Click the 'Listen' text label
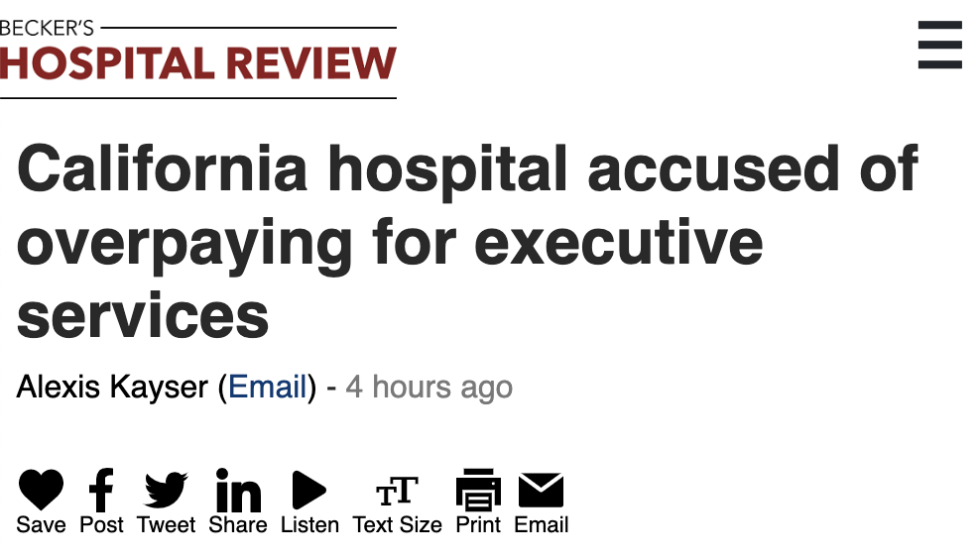The image size is (980, 559). 309,524
